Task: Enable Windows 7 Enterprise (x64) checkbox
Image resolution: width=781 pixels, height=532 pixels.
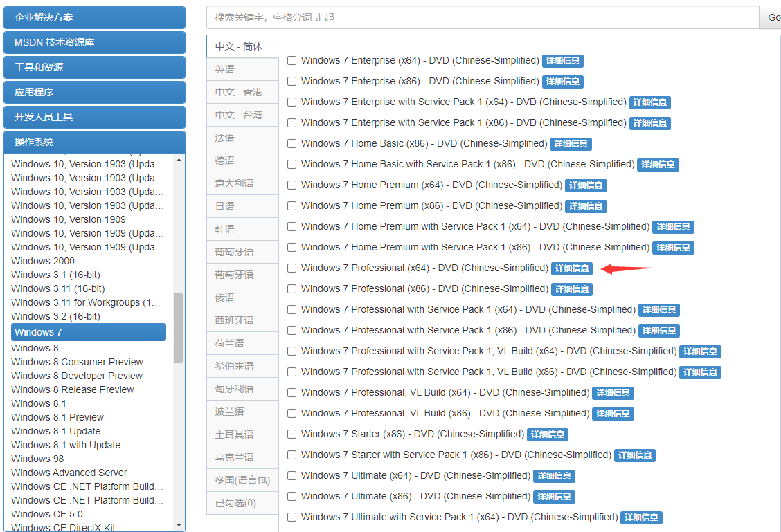Action: [x=291, y=60]
